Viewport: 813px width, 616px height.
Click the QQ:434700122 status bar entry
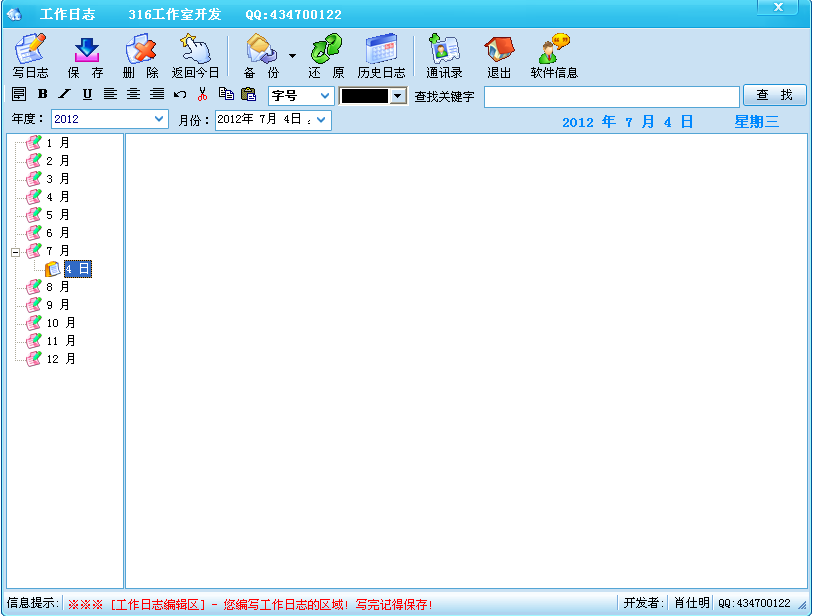click(754, 603)
